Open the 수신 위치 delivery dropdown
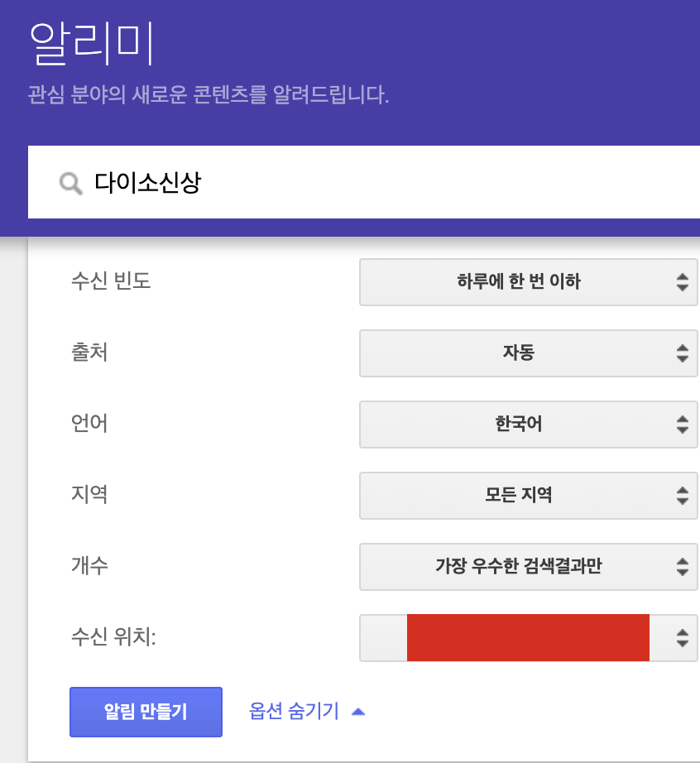 tap(527, 638)
